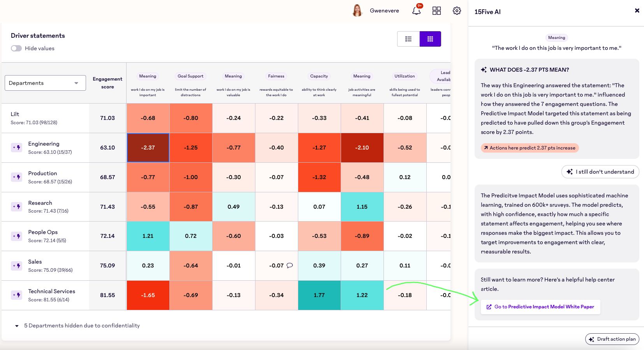Image resolution: width=644 pixels, height=350 pixels.
Task: Select the Production -1.32 Capacity cell
Action: [319, 177]
